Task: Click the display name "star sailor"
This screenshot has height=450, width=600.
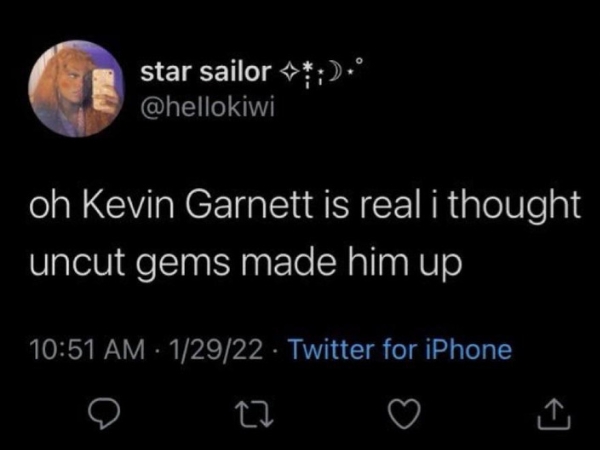Action: (x=204, y=71)
